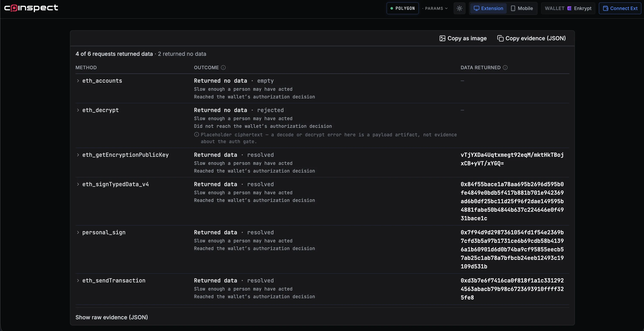
Task: Expand the personal_sign row
Action: click(x=78, y=232)
